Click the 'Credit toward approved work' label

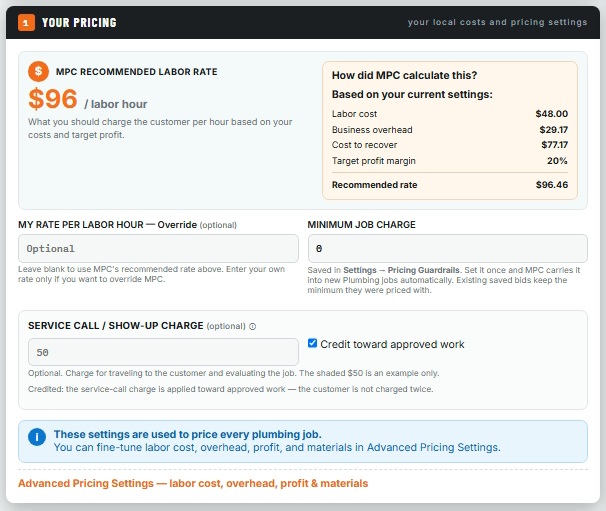[x=392, y=344]
